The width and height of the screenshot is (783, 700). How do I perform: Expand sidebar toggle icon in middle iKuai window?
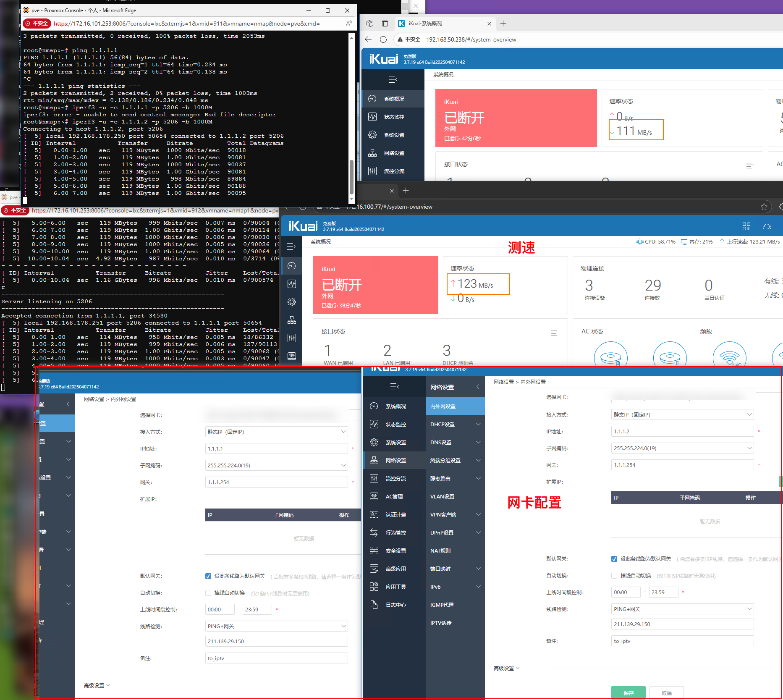(x=291, y=247)
